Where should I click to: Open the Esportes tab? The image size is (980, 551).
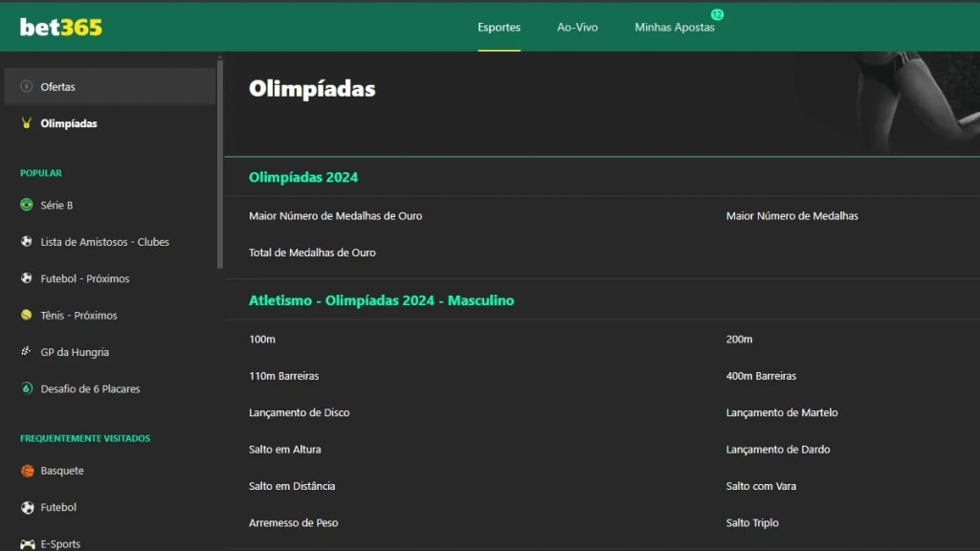[499, 28]
